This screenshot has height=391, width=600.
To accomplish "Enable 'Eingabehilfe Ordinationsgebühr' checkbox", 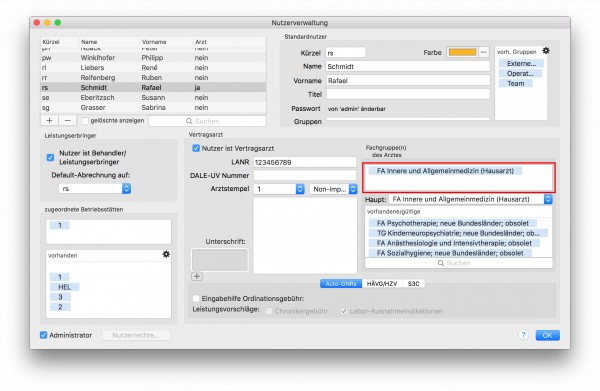I will (x=196, y=298).
